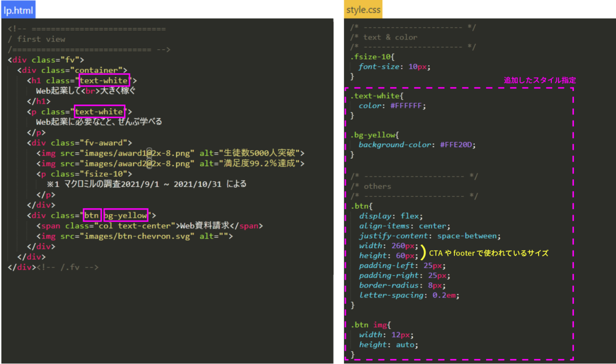This screenshot has height=364, width=616.
Task: Click the "height: auto;" declaration
Action: coord(388,344)
